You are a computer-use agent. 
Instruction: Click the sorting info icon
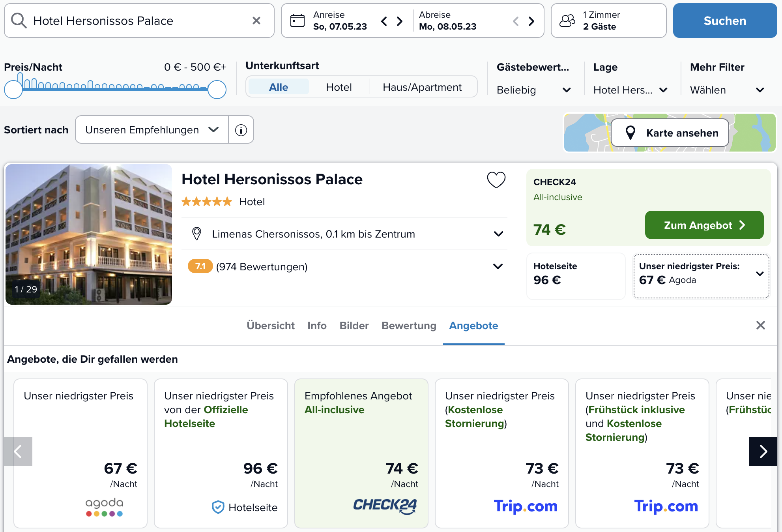click(x=241, y=130)
